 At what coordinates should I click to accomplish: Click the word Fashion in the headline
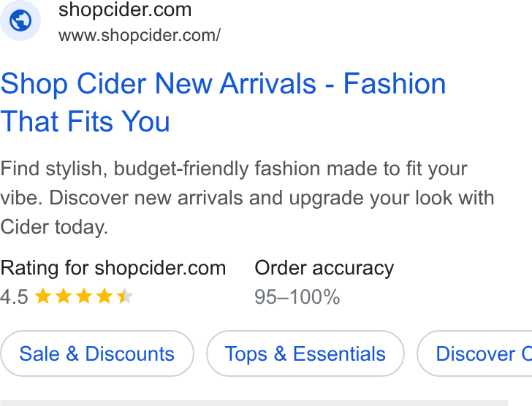coord(395,83)
